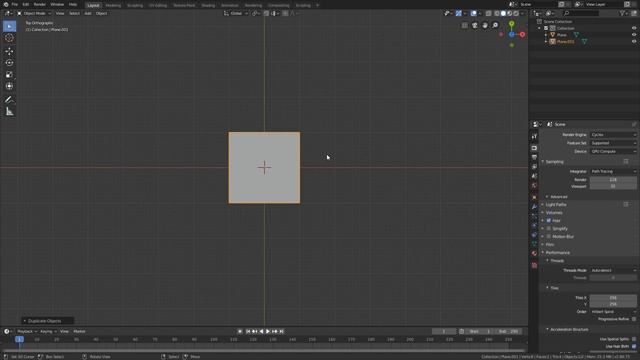Jump to the timeline start frame
This screenshot has width=640, height=360.
click(x=248, y=332)
